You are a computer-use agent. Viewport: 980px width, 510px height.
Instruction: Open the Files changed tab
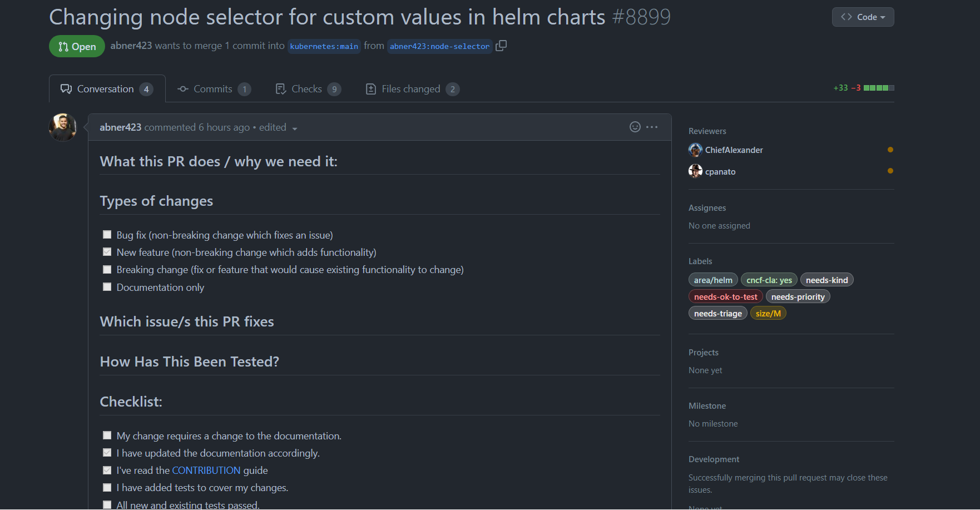coord(412,89)
